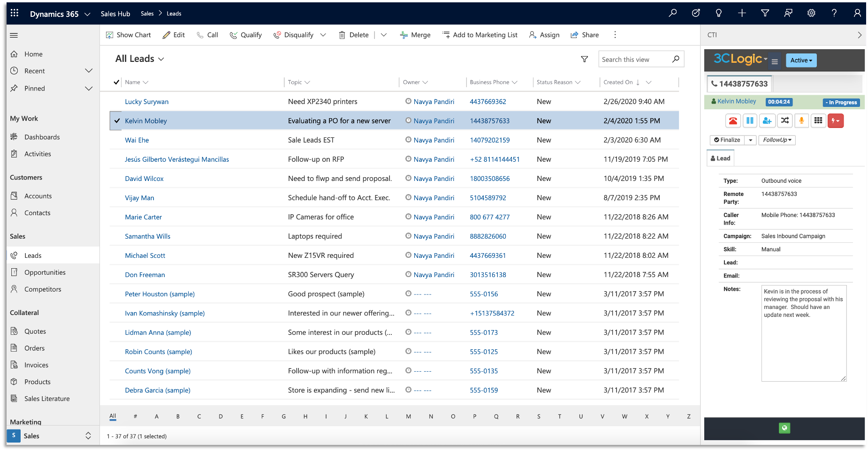Select the Lead tab in the CTI panel

720,158
